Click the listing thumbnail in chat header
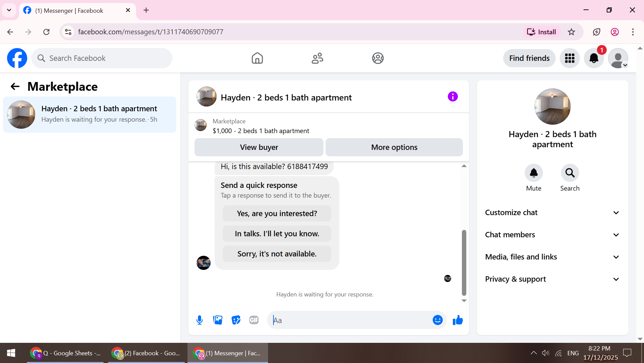 click(207, 97)
